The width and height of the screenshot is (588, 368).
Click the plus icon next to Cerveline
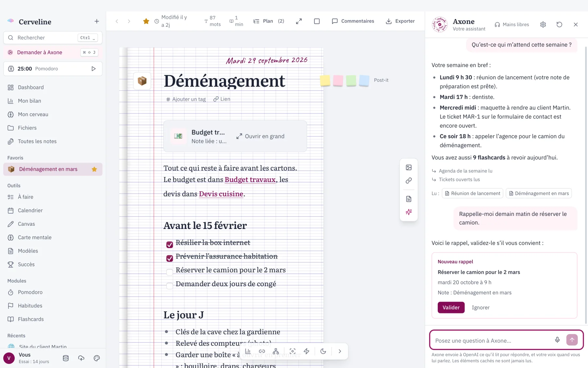pos(97,22)
